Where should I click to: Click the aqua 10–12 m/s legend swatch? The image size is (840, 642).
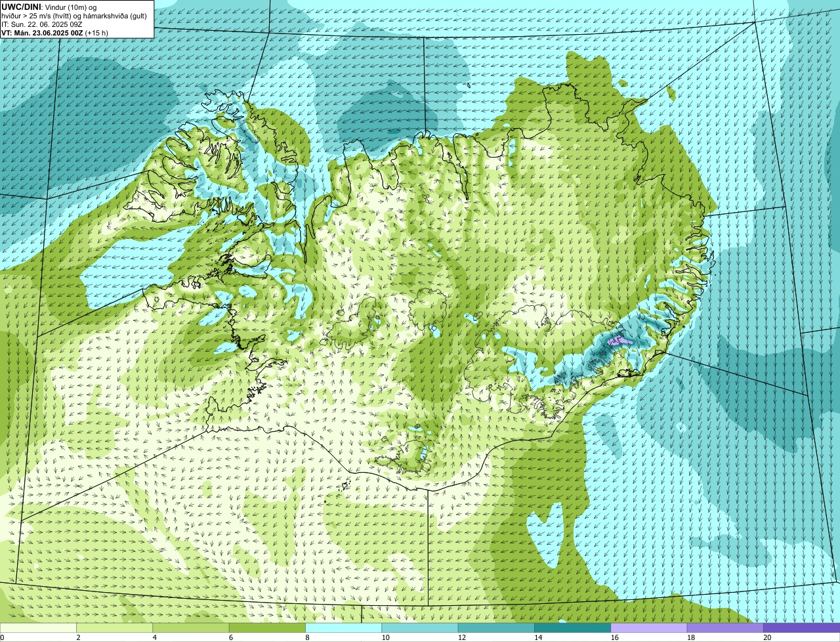[420, 628]
